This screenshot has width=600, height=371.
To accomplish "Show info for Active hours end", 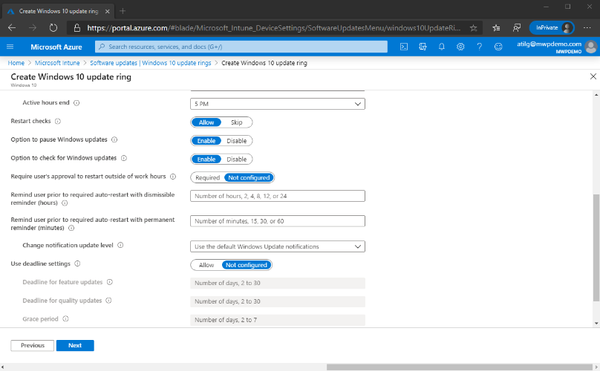I will click(77, 103).
